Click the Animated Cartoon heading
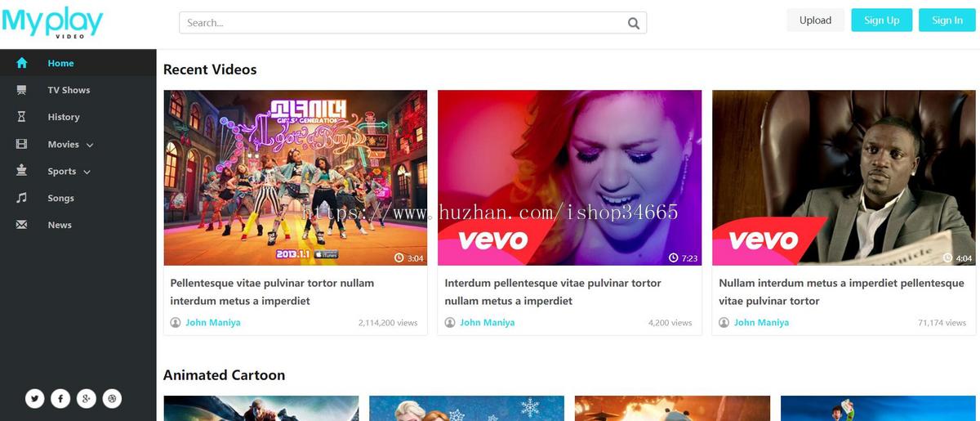The image size is (980, 421). (x=224, y=375)
